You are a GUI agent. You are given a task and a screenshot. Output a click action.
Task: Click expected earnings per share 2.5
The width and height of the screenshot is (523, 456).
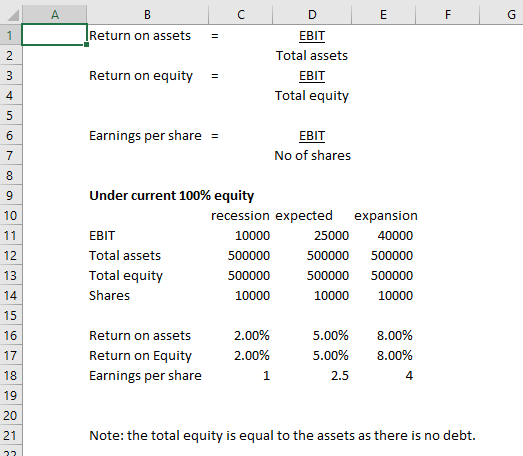(x=340, y=376)
